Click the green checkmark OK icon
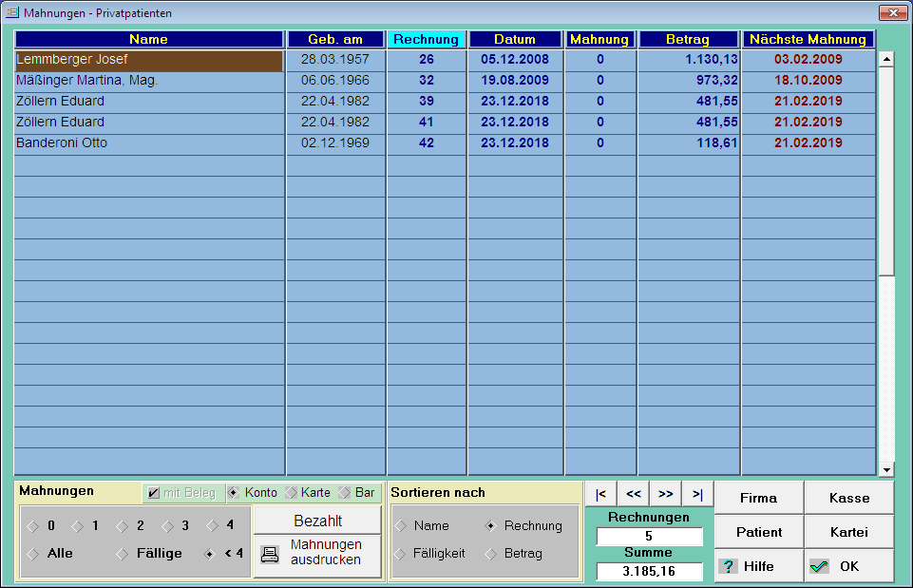Image resolution: width=913 pixels, height=588 pixels. (x=819, y=566)
